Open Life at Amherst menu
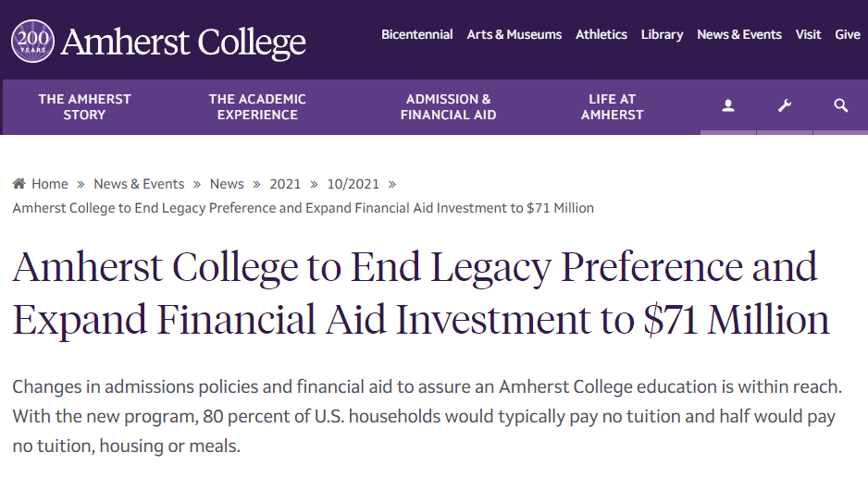 612,107
